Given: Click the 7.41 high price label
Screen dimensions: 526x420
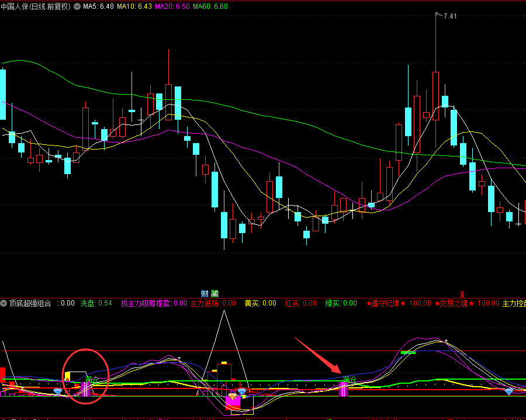Looking at the screenshot, I should (449, 16).
